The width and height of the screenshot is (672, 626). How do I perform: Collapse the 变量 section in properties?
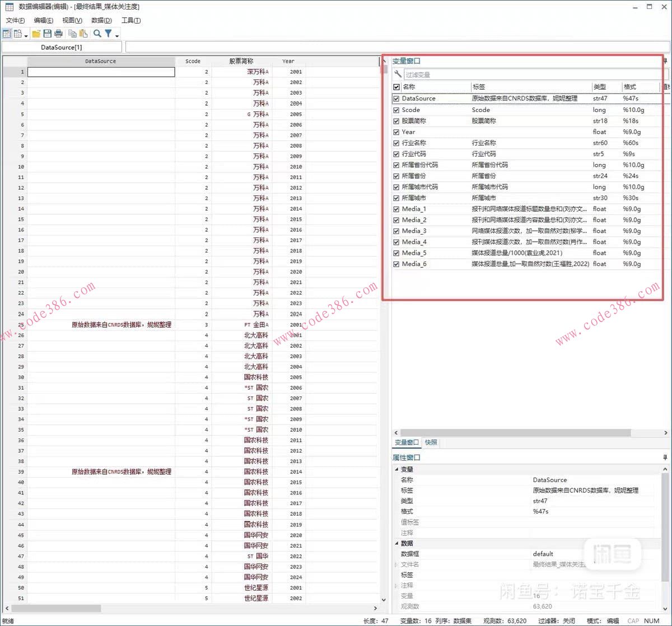click(397, 469)
